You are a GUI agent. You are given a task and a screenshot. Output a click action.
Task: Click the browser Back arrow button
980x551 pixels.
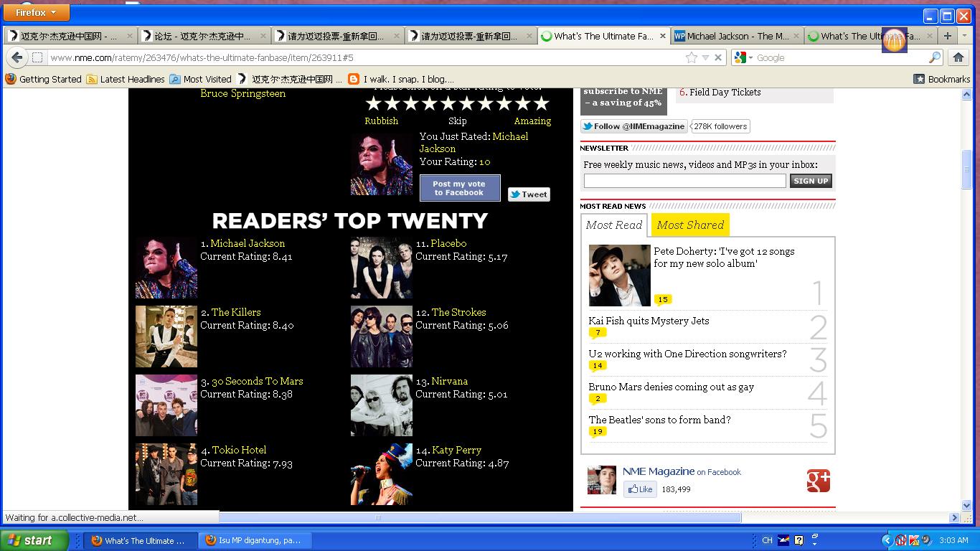coord(17,57)
